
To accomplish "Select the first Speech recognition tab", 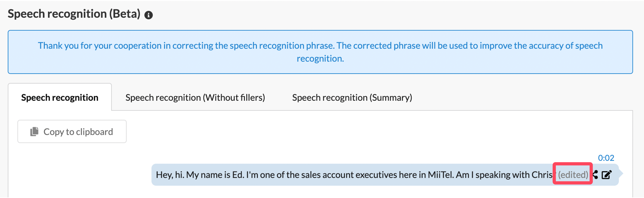I will tap(60, 98).
